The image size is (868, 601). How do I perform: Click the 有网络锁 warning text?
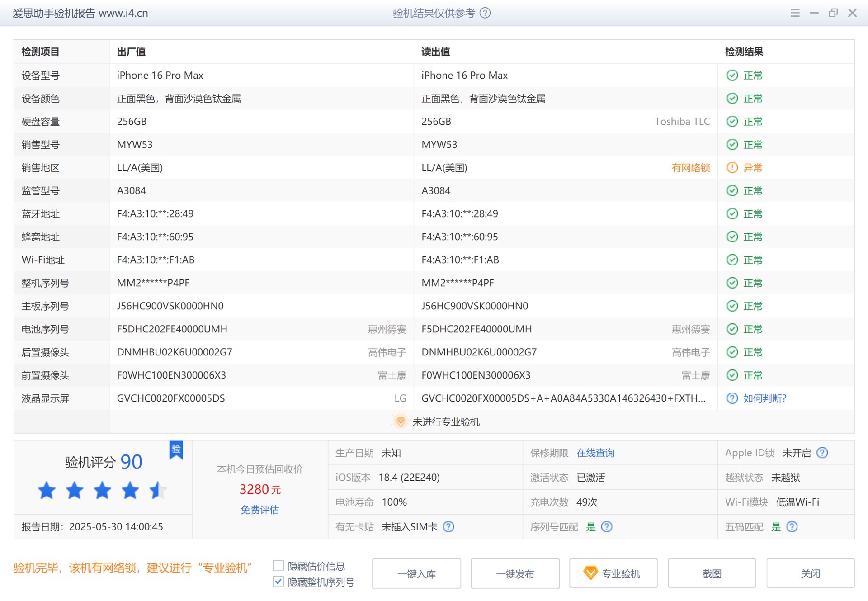[x=691, y=168]
